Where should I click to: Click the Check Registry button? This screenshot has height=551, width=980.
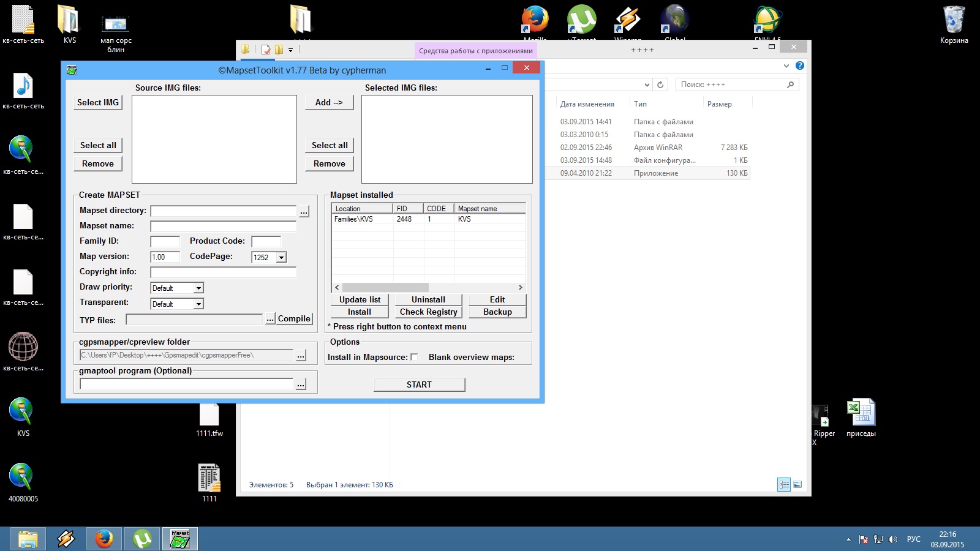428,312
